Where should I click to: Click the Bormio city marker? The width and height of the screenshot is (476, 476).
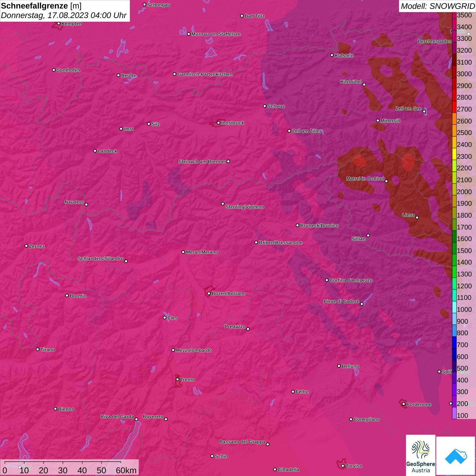click(x=67, y=295)
